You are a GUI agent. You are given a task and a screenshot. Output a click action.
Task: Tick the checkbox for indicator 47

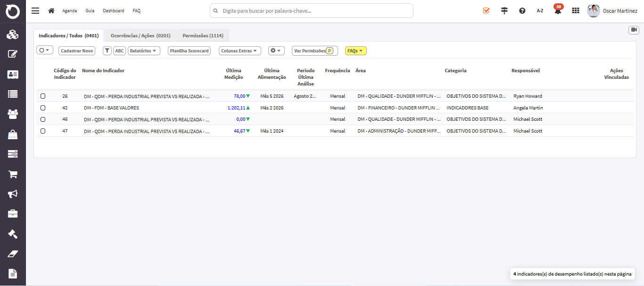pyautogui.click(x=43, y=131)
